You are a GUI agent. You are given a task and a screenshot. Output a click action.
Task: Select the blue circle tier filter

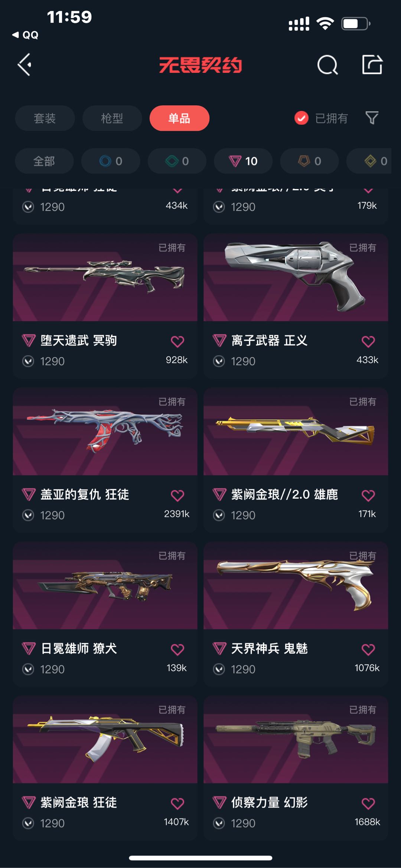click(111, 161)
